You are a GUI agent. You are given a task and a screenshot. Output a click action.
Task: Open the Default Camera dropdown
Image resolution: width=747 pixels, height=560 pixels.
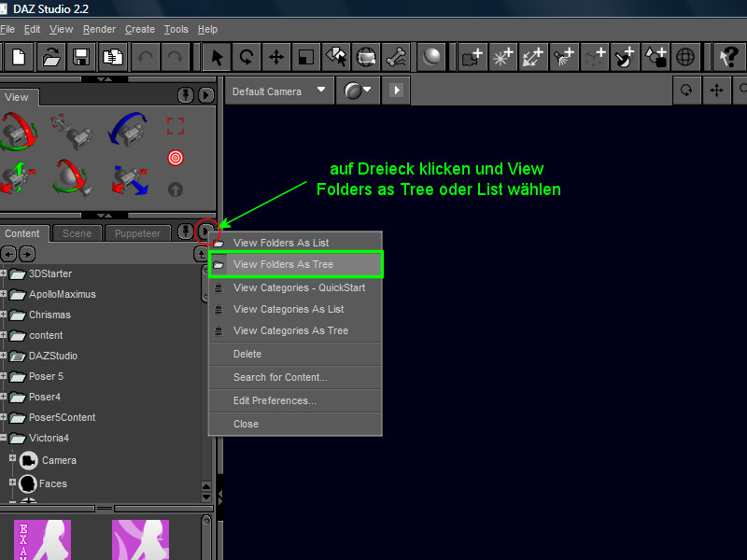click(x=278, y=91)
